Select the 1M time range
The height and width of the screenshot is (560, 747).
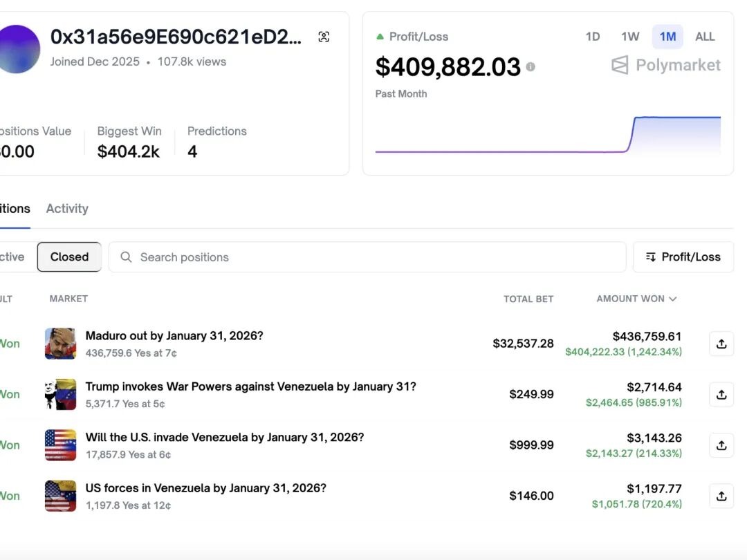tap(667, 37)
